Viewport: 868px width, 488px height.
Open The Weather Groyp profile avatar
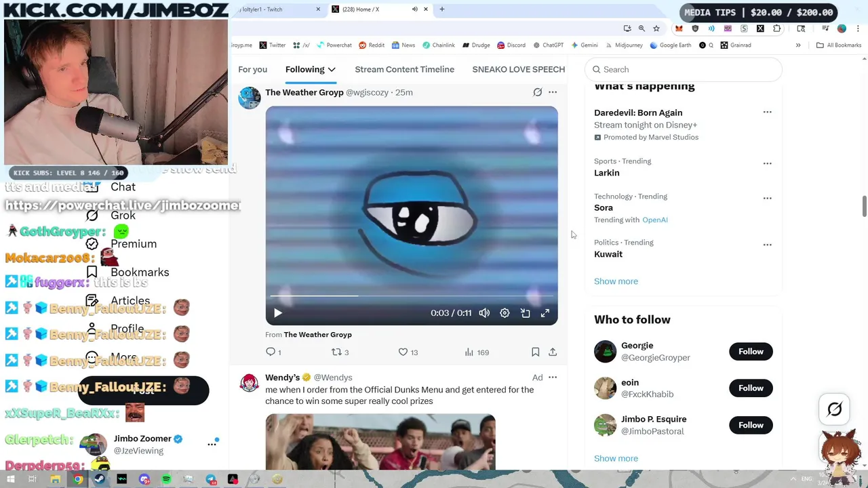(250, 98)
